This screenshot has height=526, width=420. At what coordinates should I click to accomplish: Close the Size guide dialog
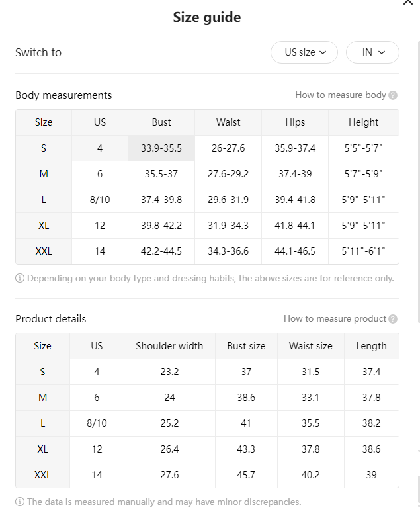[408, 2]
